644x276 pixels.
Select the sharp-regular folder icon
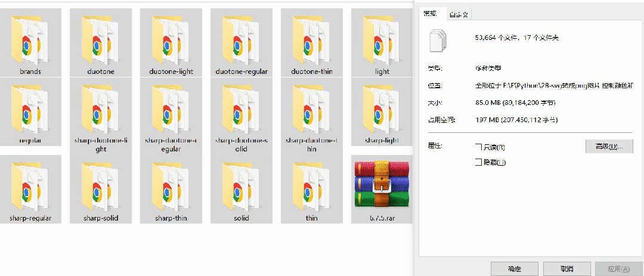(x=30, y=187)
